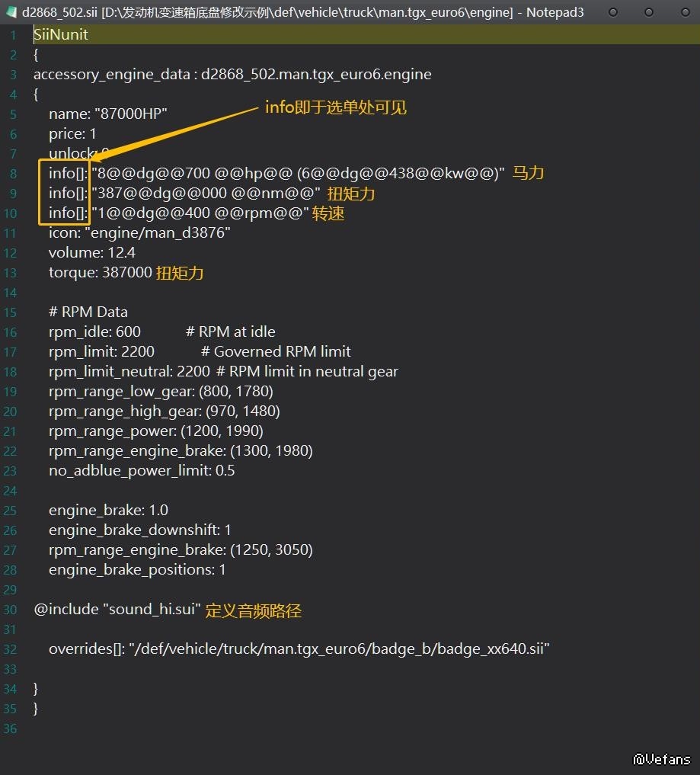
Task: Click the "# RPM Data" comment line
Action: (x=88, y=312)
